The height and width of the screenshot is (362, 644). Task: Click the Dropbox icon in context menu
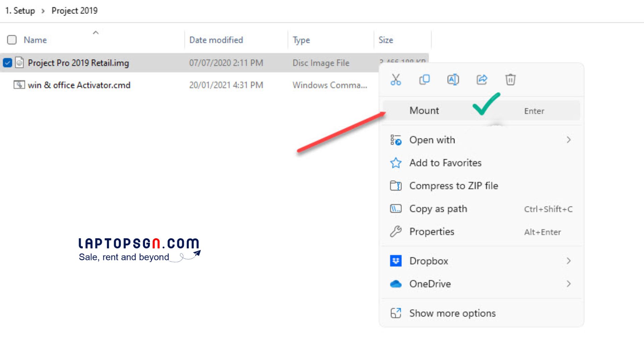[x=396, y=261]
